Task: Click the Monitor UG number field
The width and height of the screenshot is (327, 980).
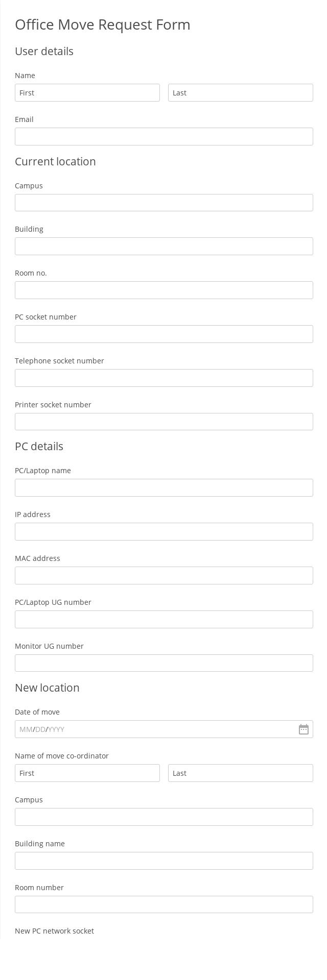Action: [x=163, y=663]
